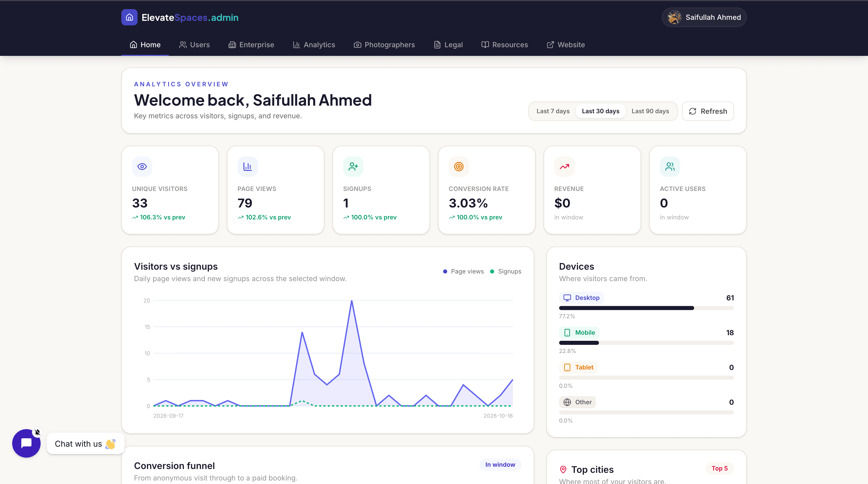Open the Saifullah Ahmed account menu
The height and width of the screenshot is (484, 868).
[704, 17]
